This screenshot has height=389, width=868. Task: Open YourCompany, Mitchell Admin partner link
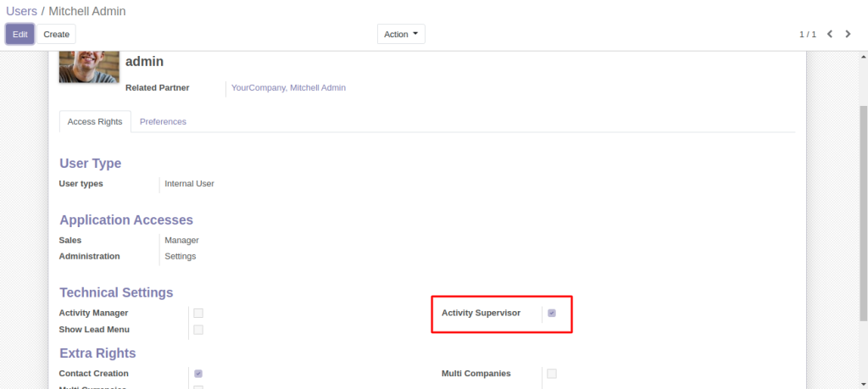coord(288,87)
